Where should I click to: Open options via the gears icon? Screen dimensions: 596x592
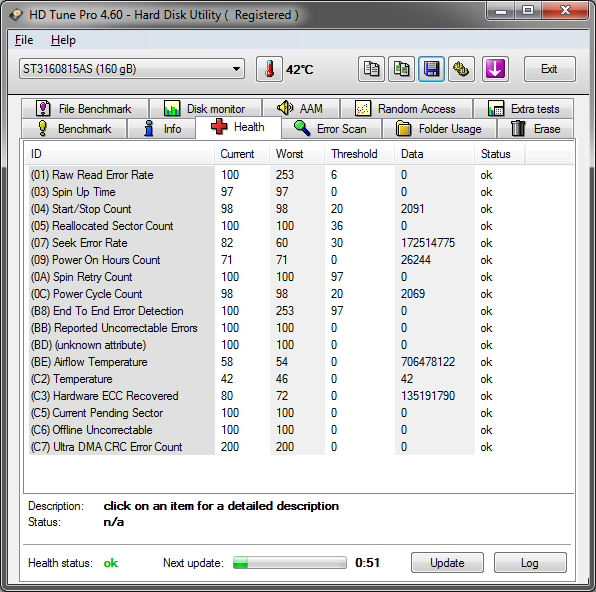point(461,69)
